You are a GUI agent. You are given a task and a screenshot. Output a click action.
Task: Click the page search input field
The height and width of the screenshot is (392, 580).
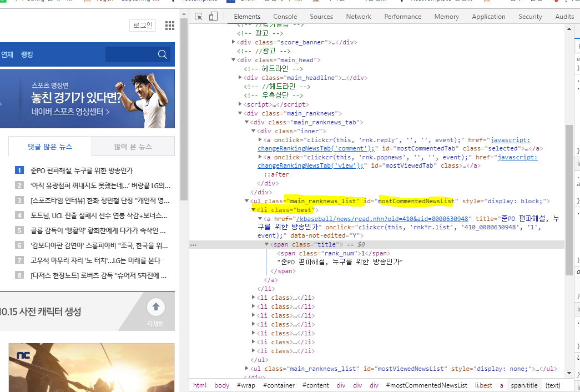132,54
